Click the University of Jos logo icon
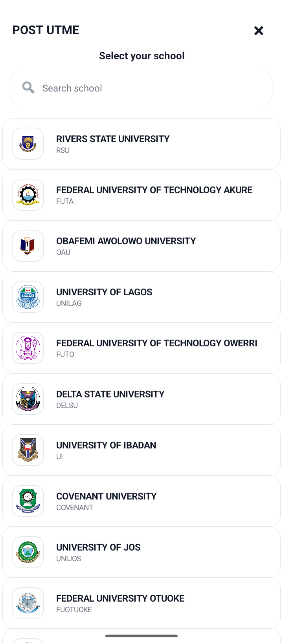 28,552
